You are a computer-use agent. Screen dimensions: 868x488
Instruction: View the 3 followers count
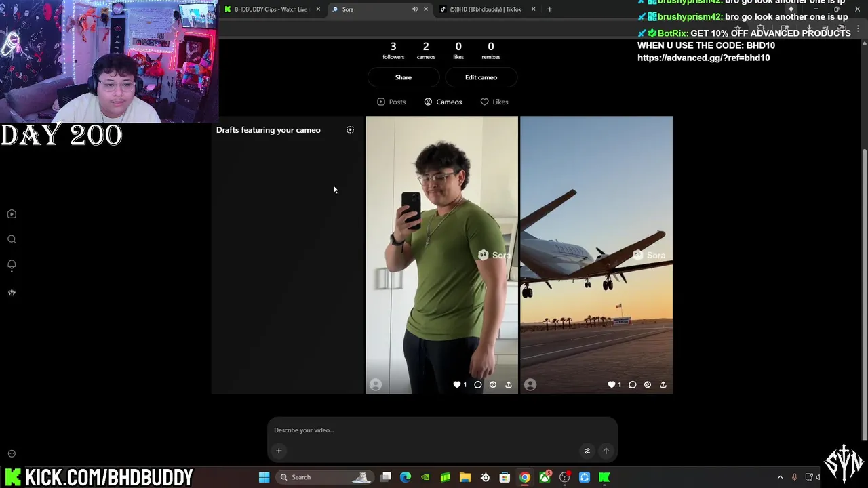click(x=393, y=50)
